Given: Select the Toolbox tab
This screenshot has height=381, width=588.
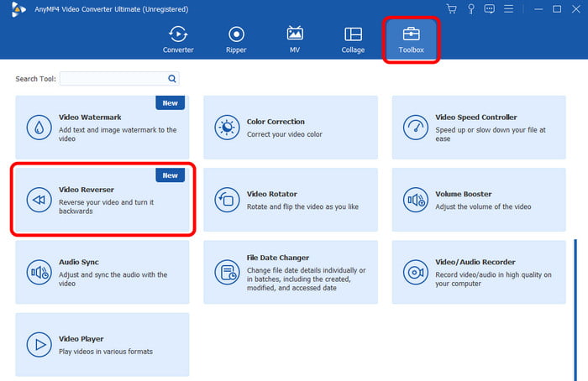Looking at the screenshot, I should click(x=411, y=39).
